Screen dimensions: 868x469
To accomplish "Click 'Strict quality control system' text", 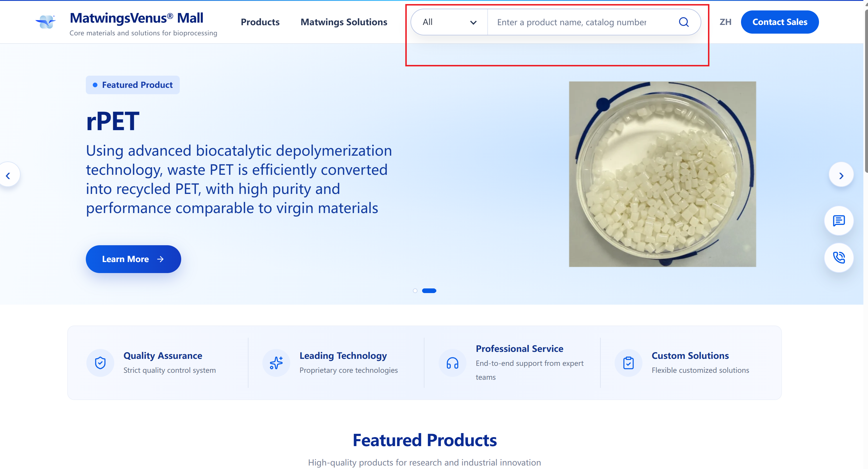I will 170,370.
